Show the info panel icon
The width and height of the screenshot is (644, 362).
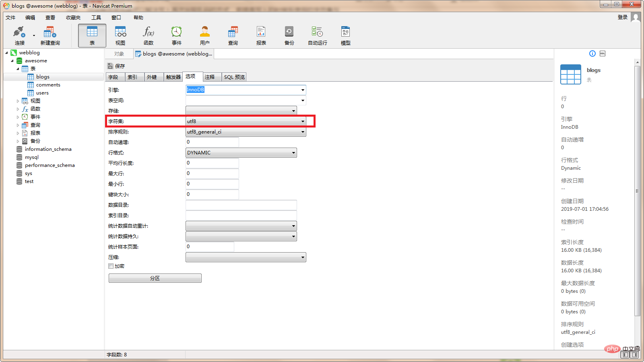coord(592,53)
